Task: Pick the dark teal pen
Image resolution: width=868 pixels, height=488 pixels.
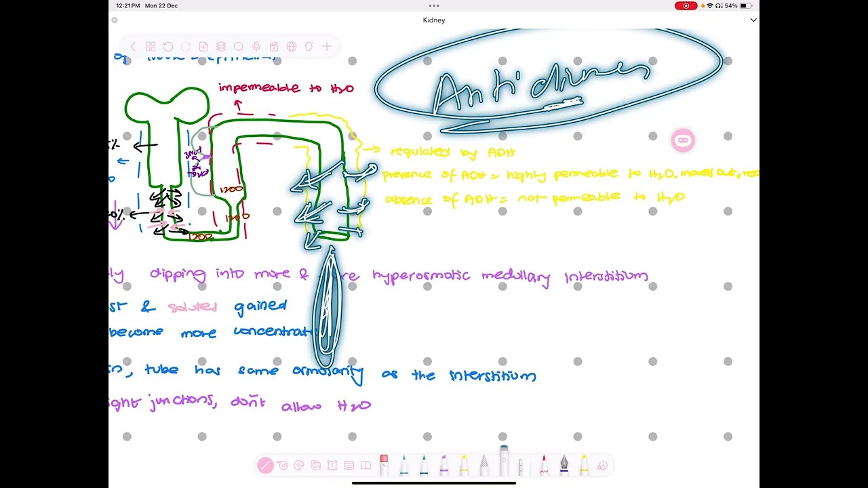Action: [x=424, y=465]
